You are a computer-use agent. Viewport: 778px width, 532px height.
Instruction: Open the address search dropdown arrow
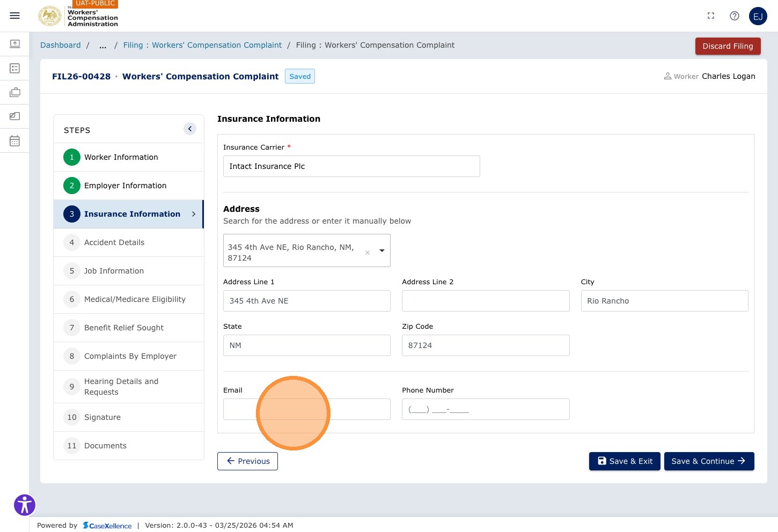(382, 250)
